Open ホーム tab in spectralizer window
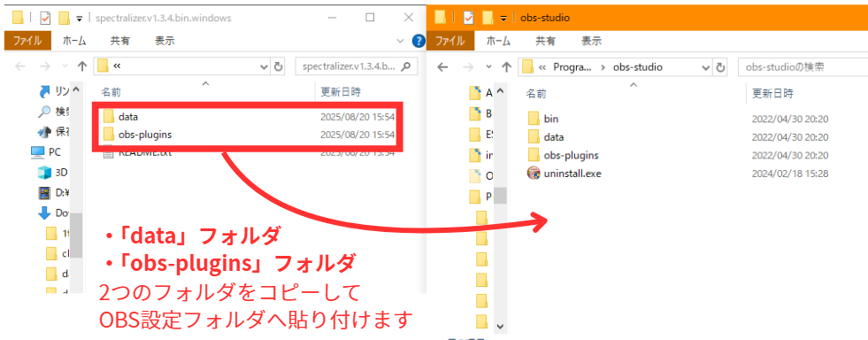 tap(74, 41)
